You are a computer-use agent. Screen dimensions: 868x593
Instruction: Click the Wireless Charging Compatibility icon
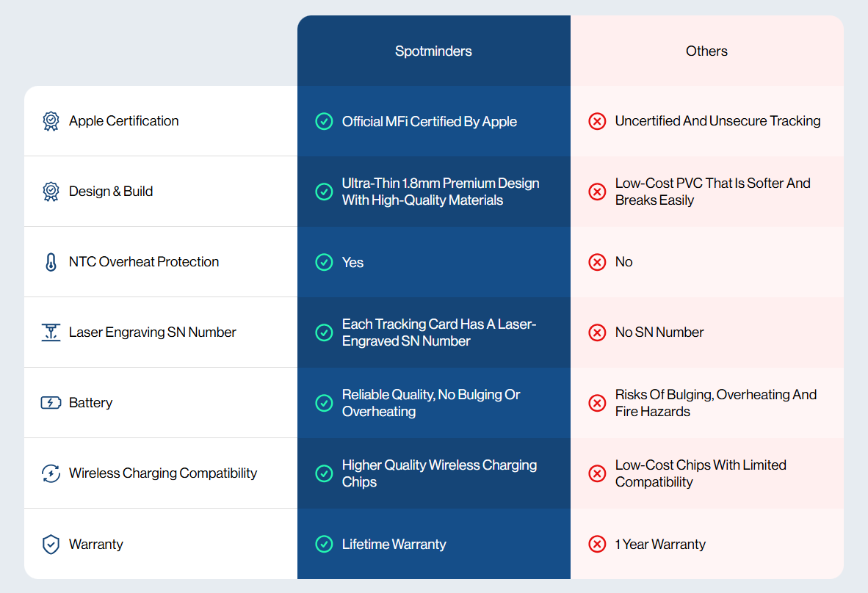coord(51,473)
